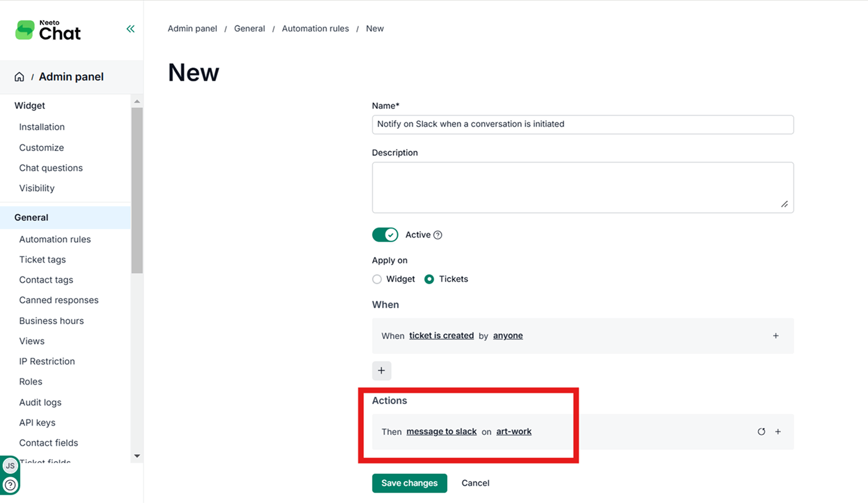
Task: Click the Description text area
Action: click(x=582, y=188)
